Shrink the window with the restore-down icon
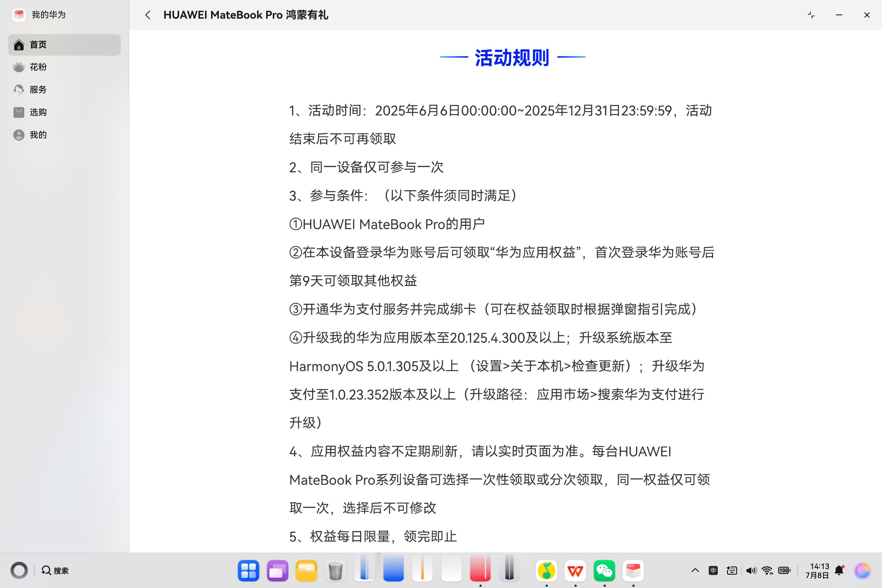The image size is (882, 588). (811, 15)
